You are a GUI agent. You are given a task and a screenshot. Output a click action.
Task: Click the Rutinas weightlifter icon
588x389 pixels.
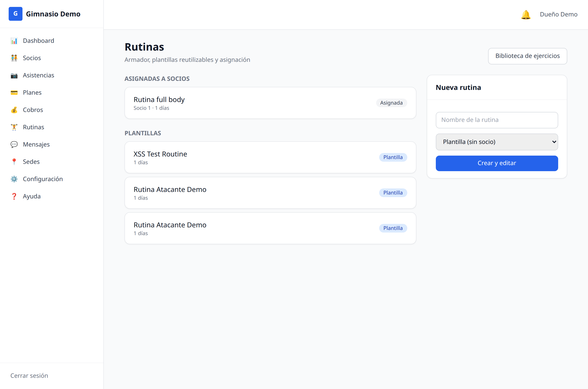click(x=14, y=127)
